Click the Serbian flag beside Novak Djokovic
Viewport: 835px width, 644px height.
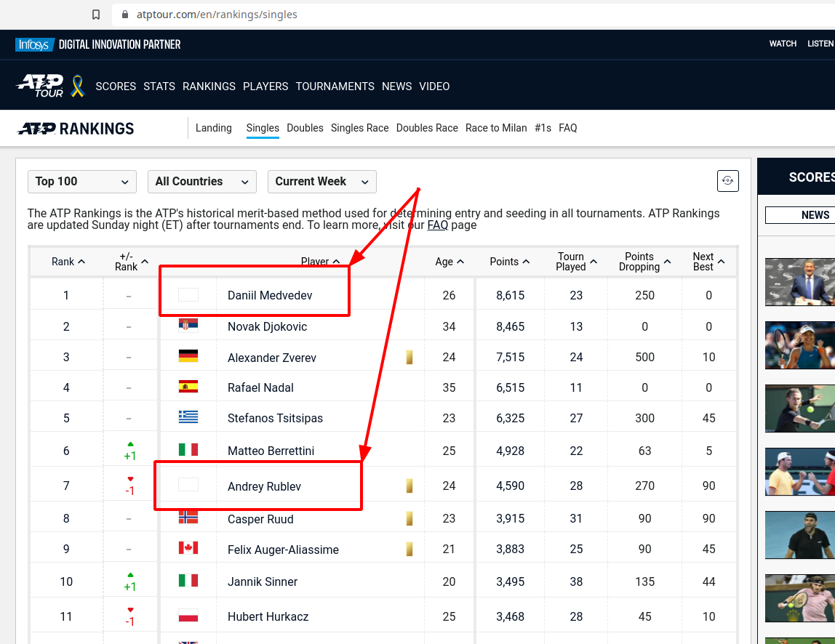[x=188, y=326]
